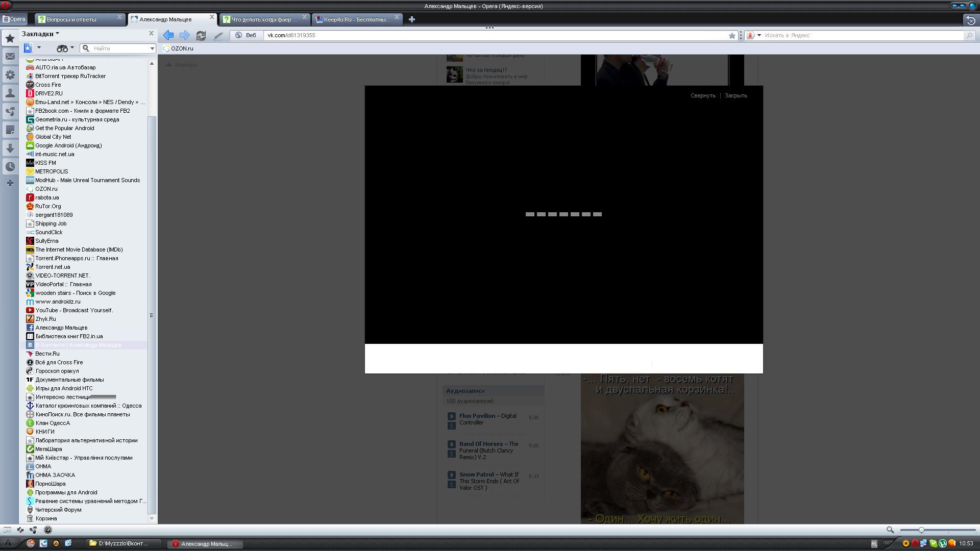Image resolution: width=980 pixels, height=551 pixels.
Task: Adjust the zoom slider in the status bar
Action: [921, 530]
